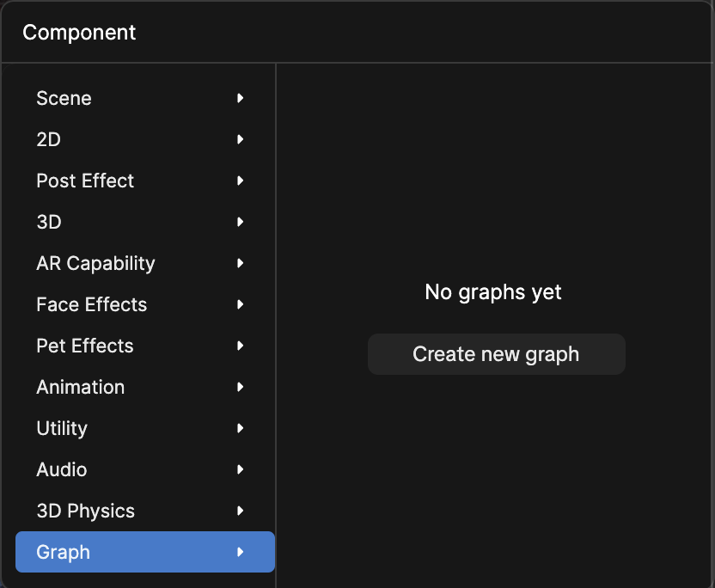This screenshot has width=715, height=588.
Task: Select the highlighted Graph category
Action: click(x=145, y=552)
